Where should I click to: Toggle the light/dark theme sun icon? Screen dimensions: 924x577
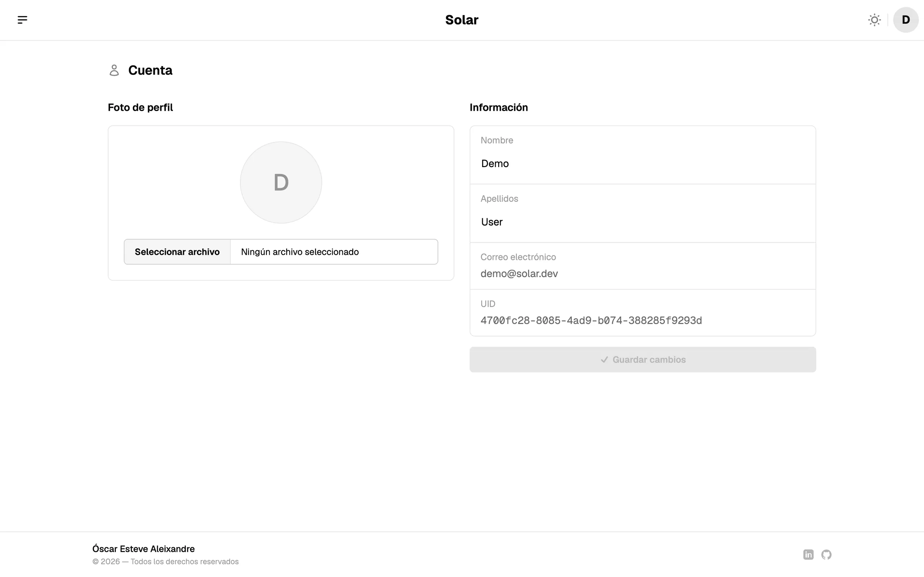(875, 20)
